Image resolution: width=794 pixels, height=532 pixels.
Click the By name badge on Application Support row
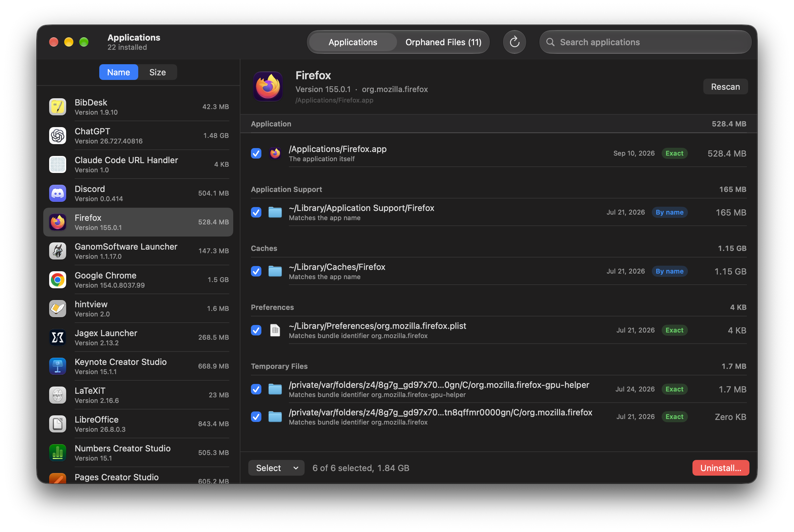point(670,212)
